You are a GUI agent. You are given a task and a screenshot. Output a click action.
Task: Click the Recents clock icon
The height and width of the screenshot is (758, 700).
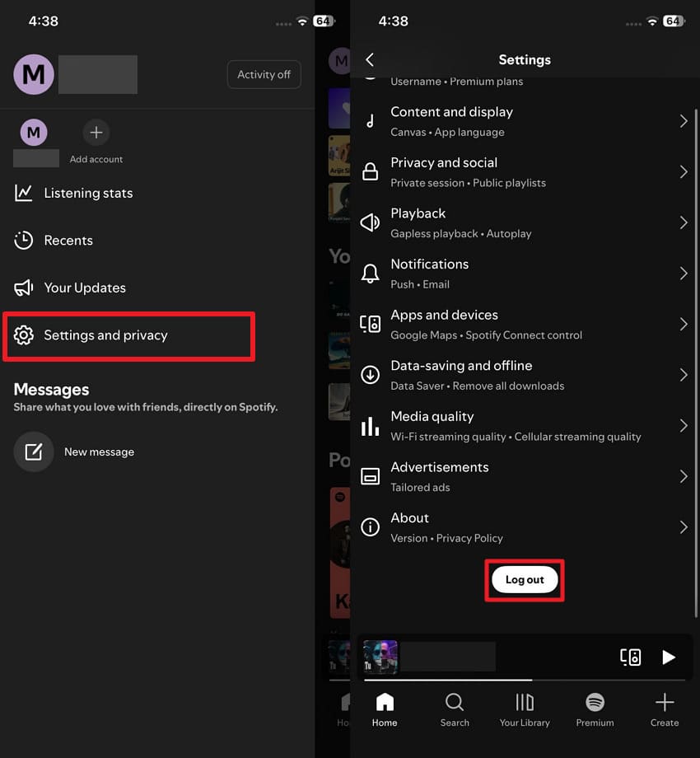click(23, 241)
